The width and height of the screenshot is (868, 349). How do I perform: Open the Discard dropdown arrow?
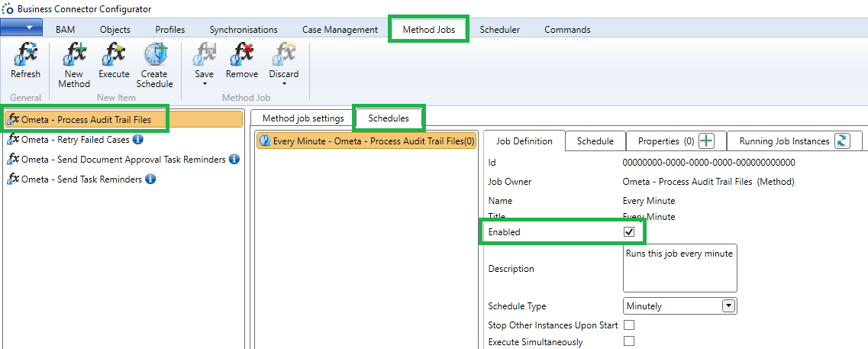point(283,84)
